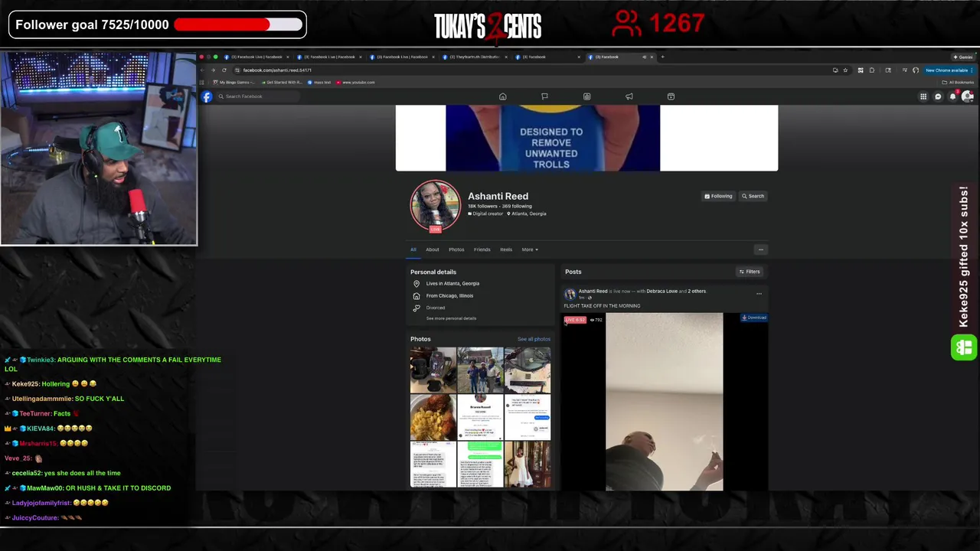
Task: Open the woman in white dress thumbnail
Action: coord(528,464)
